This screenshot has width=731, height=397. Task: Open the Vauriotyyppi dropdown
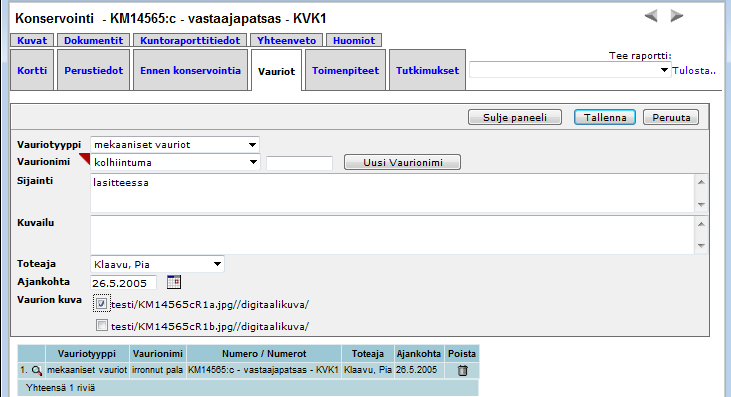(175, 145)
